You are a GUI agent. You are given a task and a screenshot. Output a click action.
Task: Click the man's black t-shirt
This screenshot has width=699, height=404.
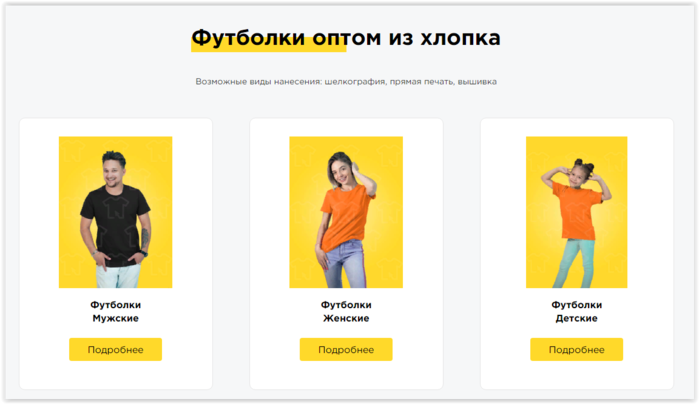click(x=115, y=225)
